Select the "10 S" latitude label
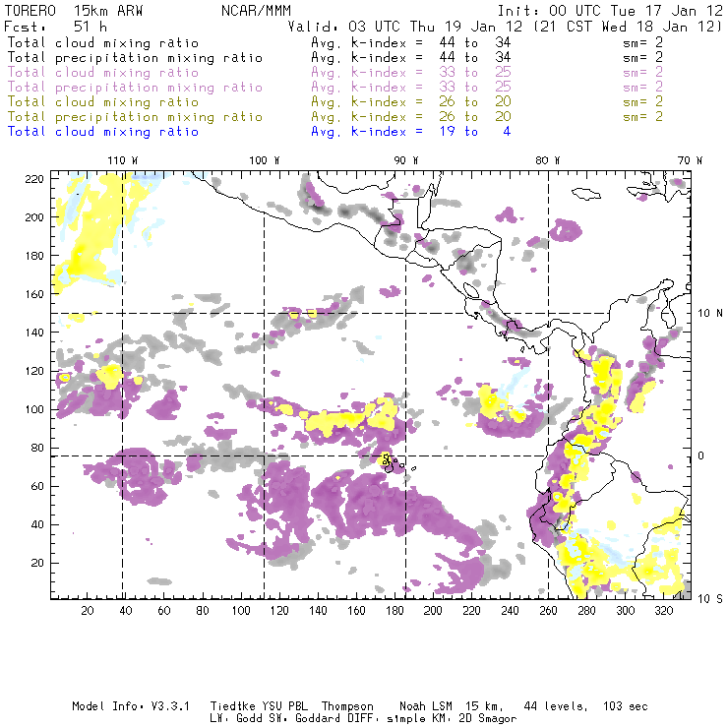Screen dimensions: 728x728 click(710, 599)
